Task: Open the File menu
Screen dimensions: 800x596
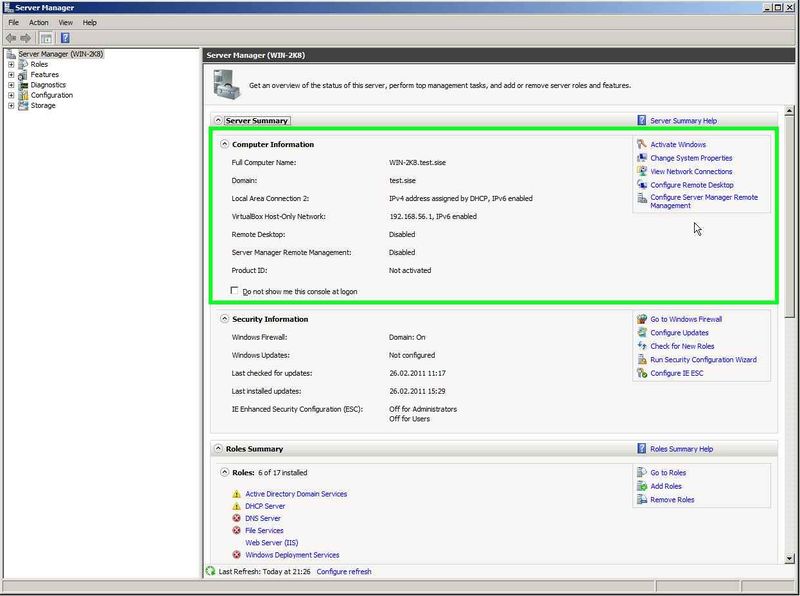Action: pyautogui.click(x=14, y=22)
